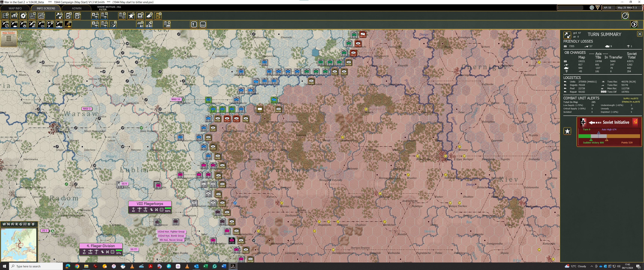Open the megaphone Events icon
This screenshot has width=644, height=270.
[x=149, y=16]
